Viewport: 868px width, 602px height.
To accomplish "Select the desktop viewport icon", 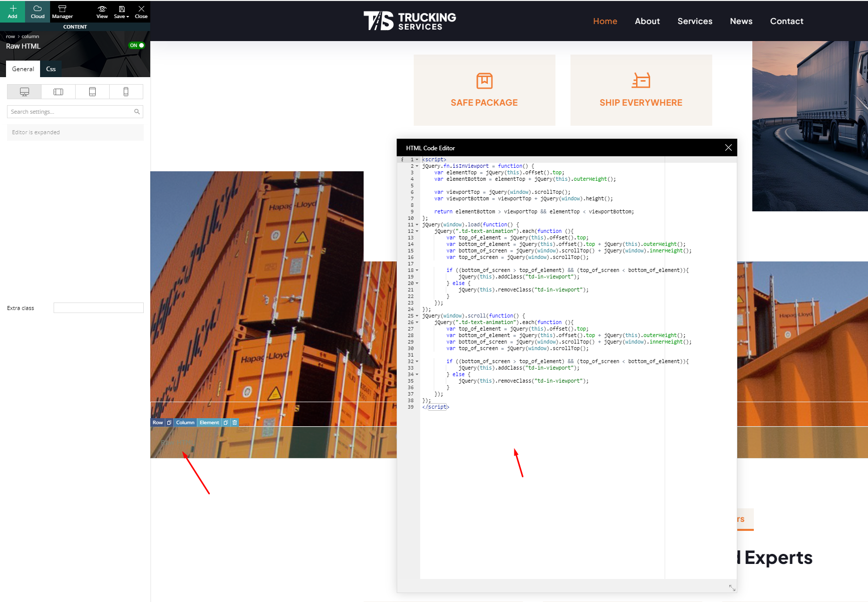I will pyautogui.click(x=24, y=92).
